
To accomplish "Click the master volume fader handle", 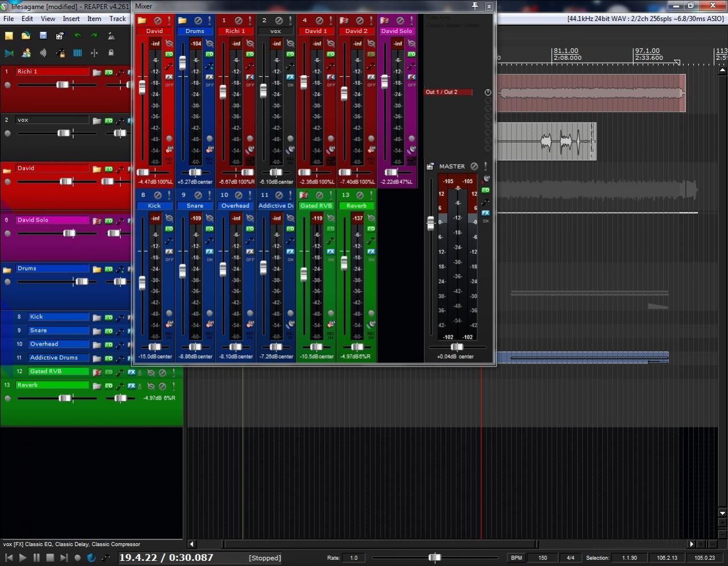I will tap(431, 223).
